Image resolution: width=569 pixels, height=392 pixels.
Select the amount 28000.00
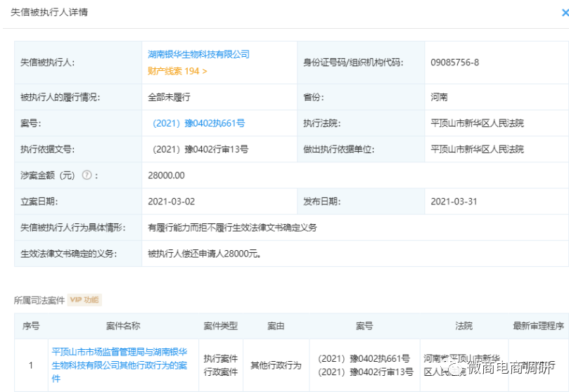(166, 176)
